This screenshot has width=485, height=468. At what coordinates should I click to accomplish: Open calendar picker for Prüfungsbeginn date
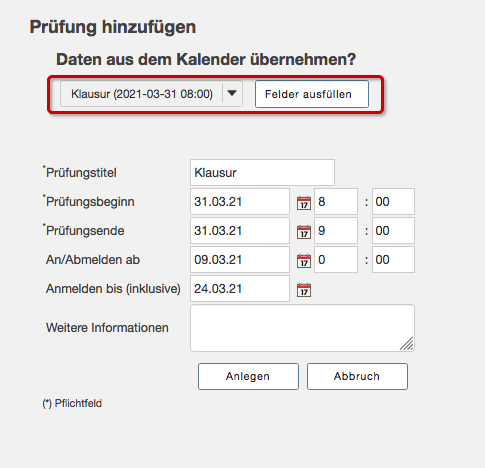304,203
